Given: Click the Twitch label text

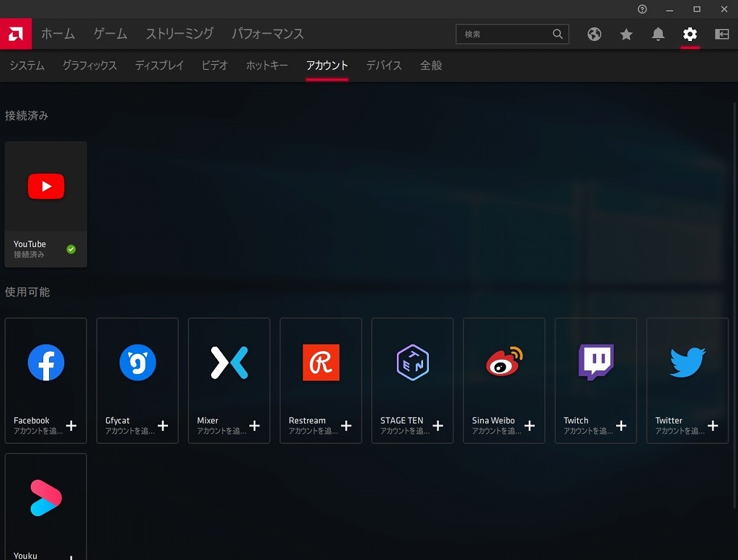Looking at the screenshot, I should pyautogui.click(x=576, y=421).
